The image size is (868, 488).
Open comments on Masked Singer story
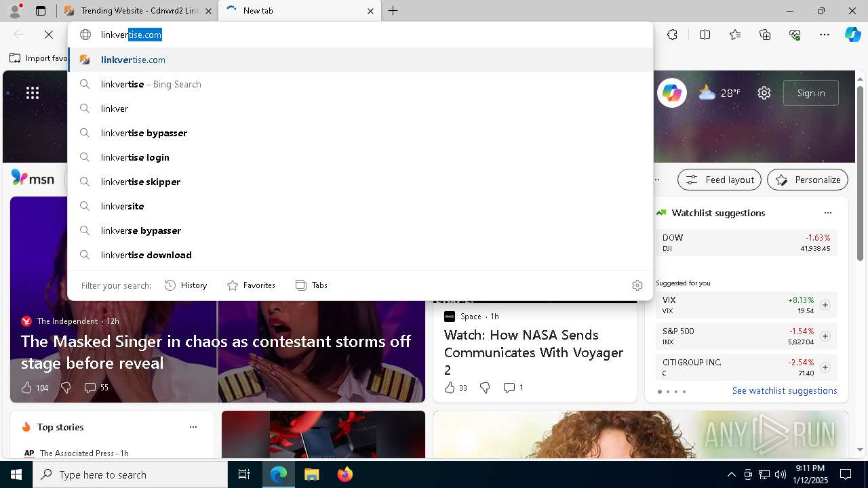[96, 388]
